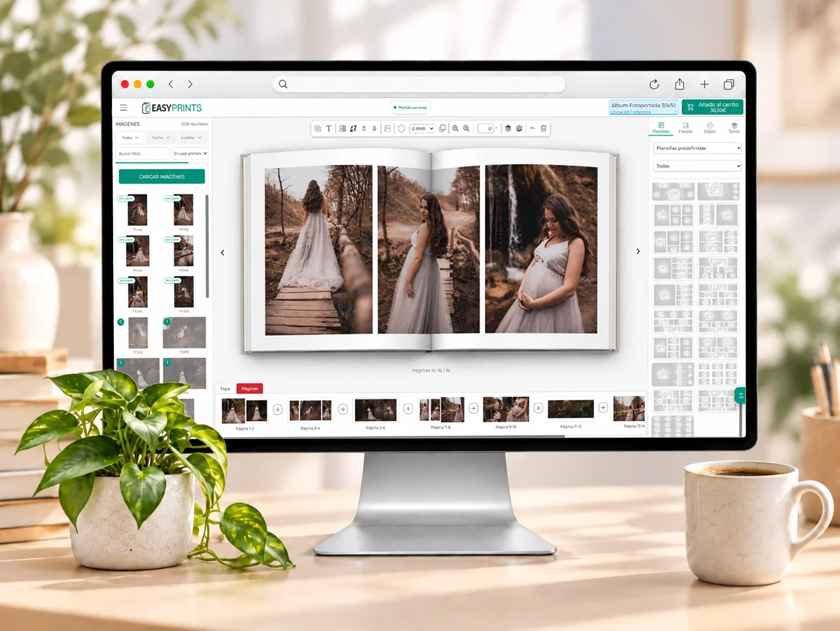840x631 pixels.
Task: Select image thumbnail 01.jpg
Action: pyautogui.click(x=138, y=210)
